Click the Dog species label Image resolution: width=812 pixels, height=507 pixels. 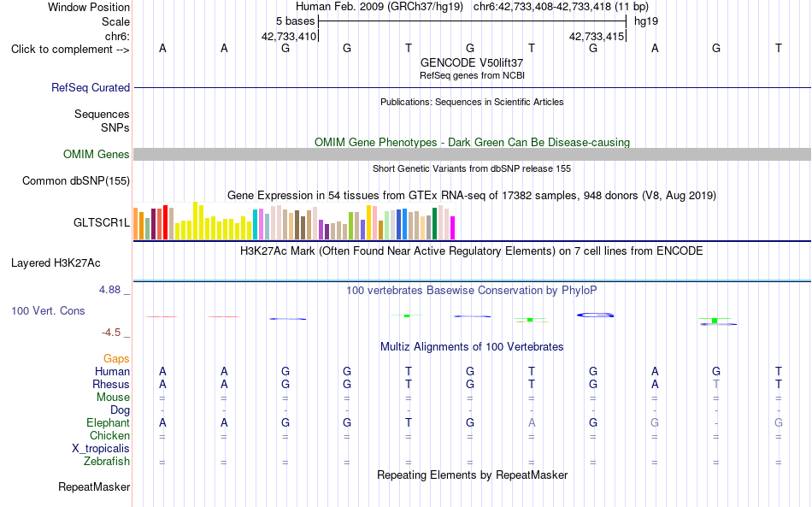tap(120, 410)
